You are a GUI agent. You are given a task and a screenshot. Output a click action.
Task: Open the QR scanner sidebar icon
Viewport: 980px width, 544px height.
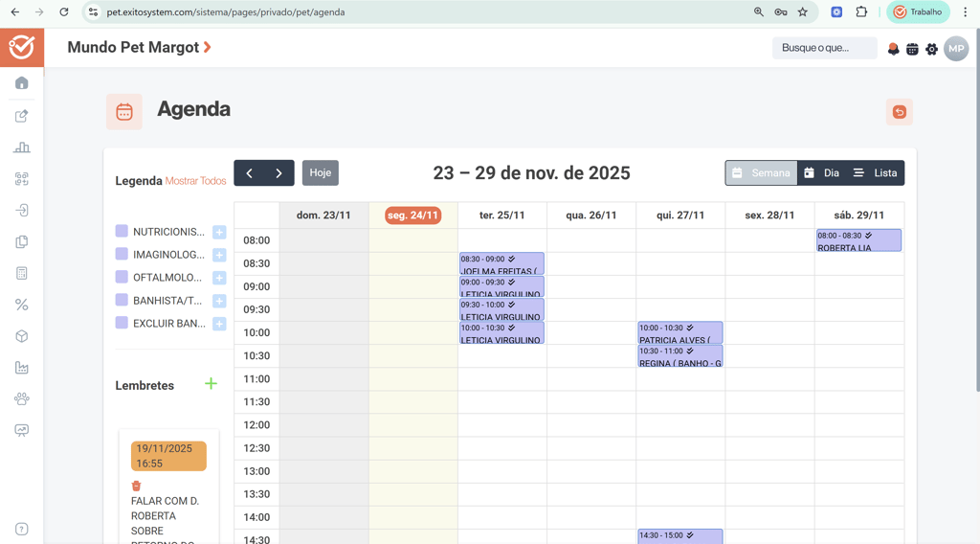tap(22, 179)
